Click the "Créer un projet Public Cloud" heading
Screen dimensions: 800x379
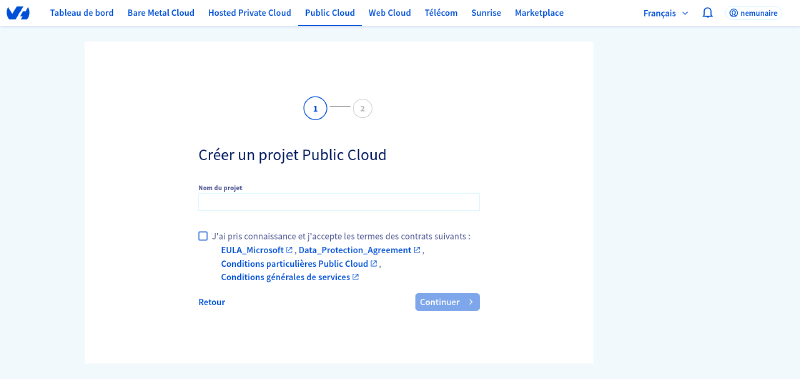(292, 155)
